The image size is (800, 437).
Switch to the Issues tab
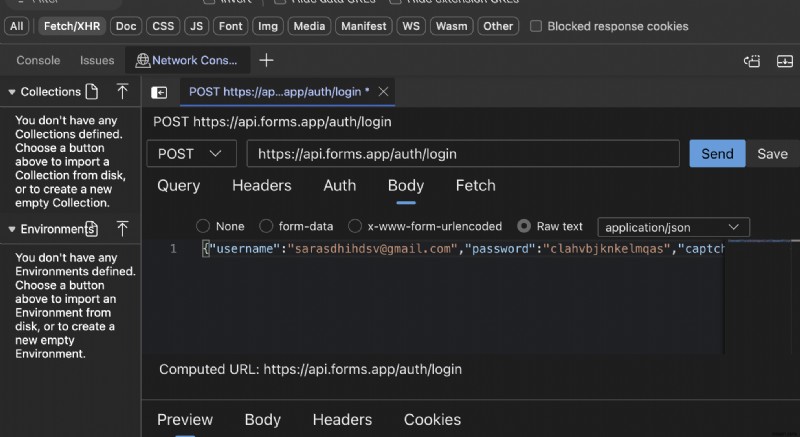point(97,60)
